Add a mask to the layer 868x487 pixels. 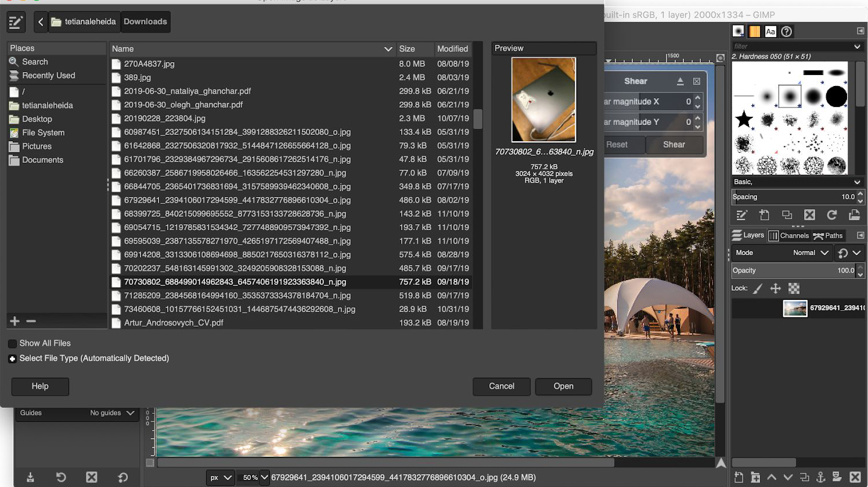837,477
